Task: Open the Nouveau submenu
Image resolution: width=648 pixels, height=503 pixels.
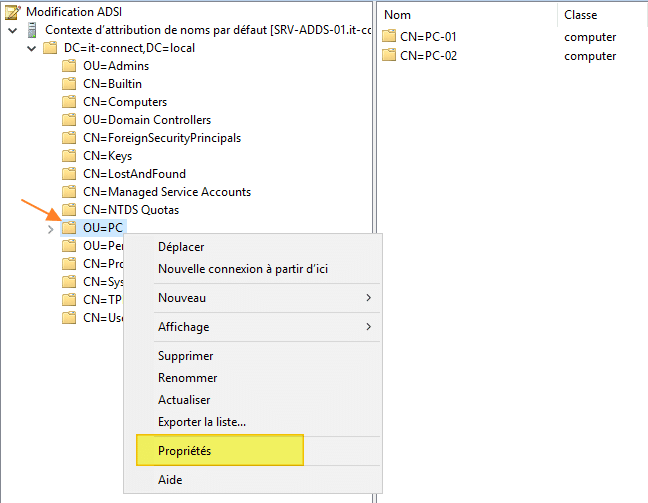Action: 265,298
